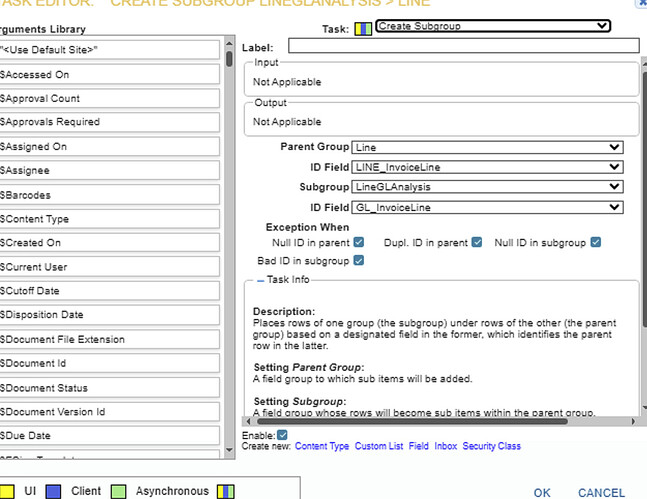The image size is (647, 499).
Task: Click the OK button
Action: point(542,493)
